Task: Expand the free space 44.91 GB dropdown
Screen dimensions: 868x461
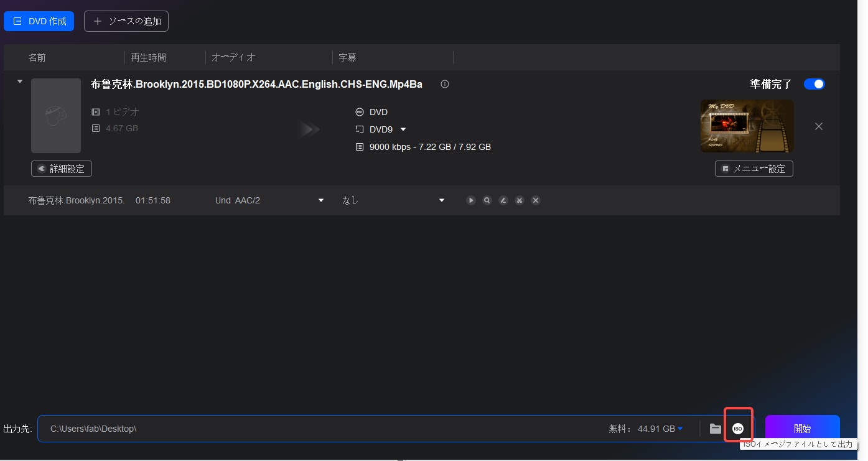Action: click(680, 429)
